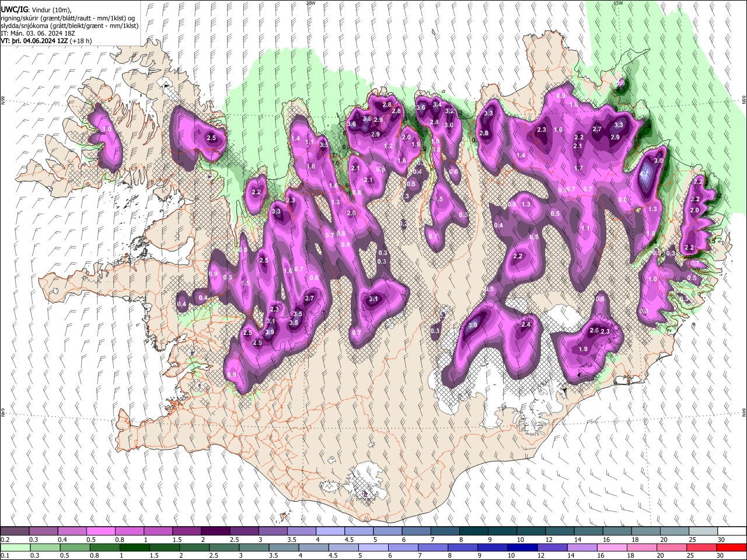Image resolution: width=747 pixels, height=560 pixels.
Task: Click the valid time "VT: þri. 04.06.2024 12Z"
Action: [x=34, y=41]
